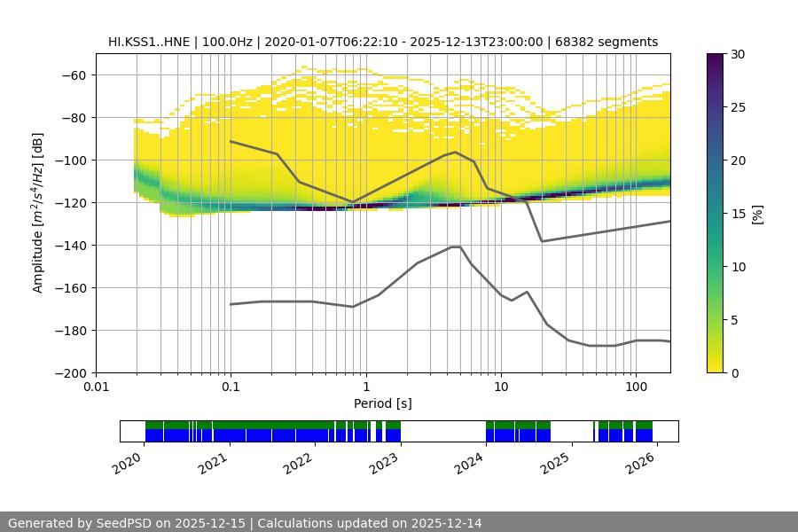Click the 100 tick label on the period axis
The height and width of the screenshot is (532, 798).
[635, 387]
